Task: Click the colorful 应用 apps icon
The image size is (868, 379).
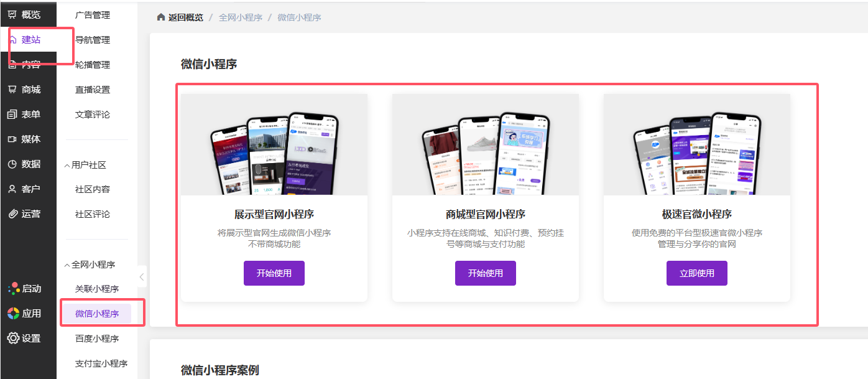Action: pyautogui.click(x=13, y=313)
